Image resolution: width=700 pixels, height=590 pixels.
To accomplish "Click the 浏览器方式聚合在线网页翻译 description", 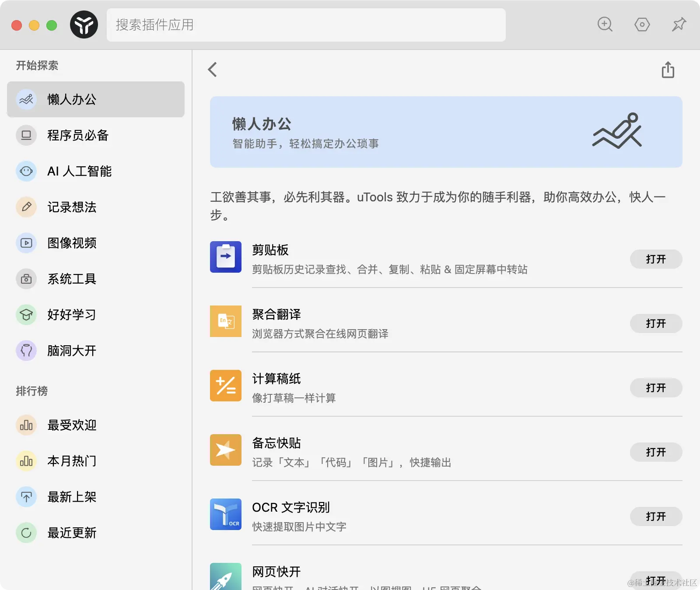I will 320,334.
